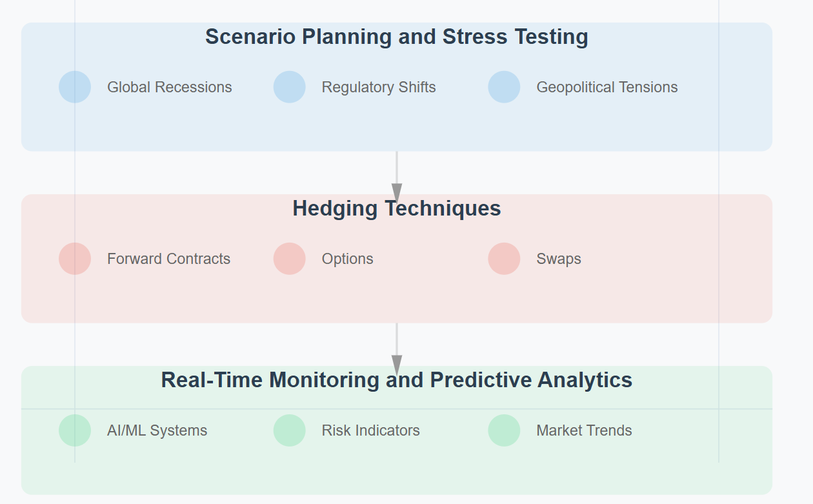813x504 pixels.
Task: Click the circle icon beside Global Recessions
Action: (x=75, y=87)
